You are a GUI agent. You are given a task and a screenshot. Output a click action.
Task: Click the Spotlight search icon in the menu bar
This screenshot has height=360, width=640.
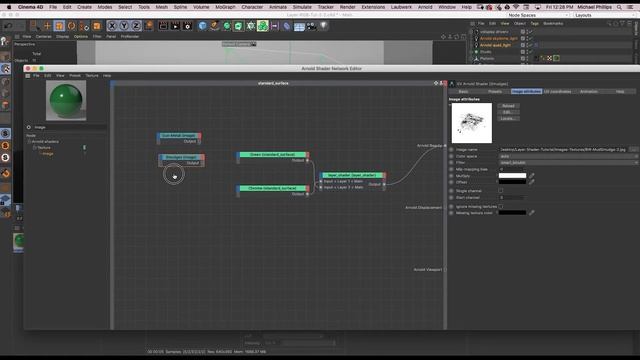click(x=619, y=7)
